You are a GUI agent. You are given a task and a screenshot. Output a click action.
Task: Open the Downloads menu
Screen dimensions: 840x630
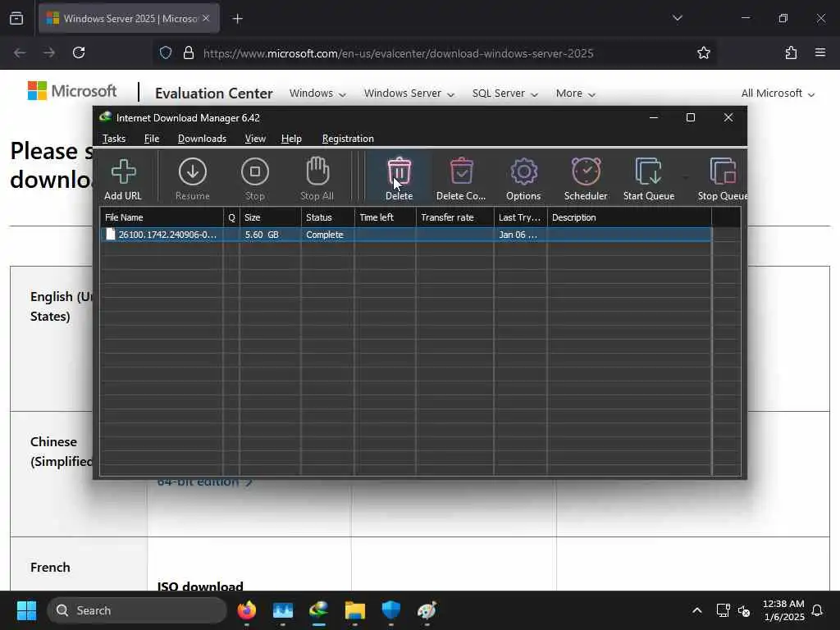click(x=202, y=138)
